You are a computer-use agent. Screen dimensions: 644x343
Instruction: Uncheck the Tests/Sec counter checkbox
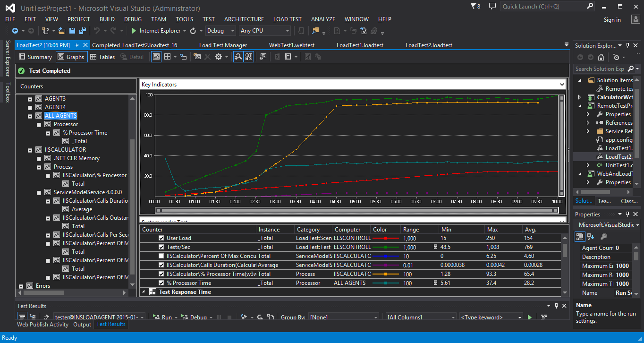[161, 247]
